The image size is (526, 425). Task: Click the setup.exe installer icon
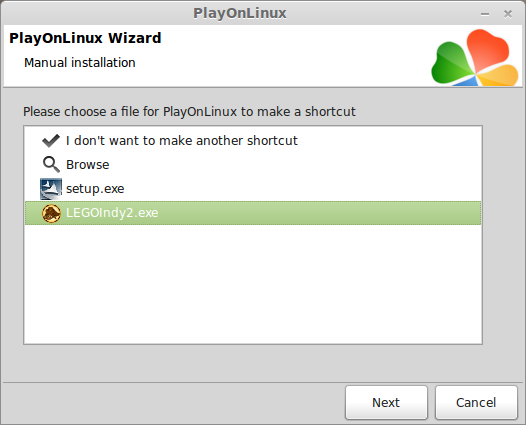pos(51,189)
